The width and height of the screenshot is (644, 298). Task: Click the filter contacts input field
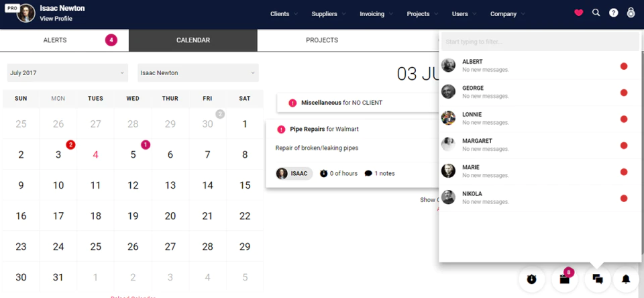(540, 42)
